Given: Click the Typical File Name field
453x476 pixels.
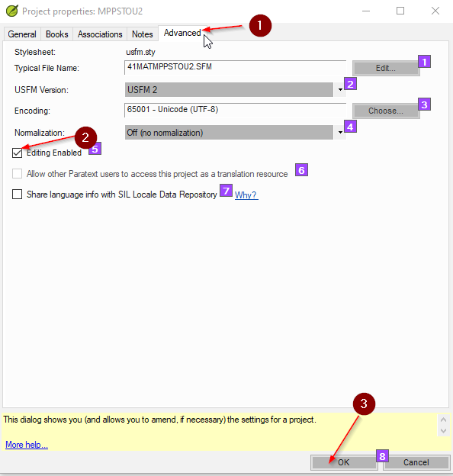Looking at the screenshot, I should (x=235, y=67).
